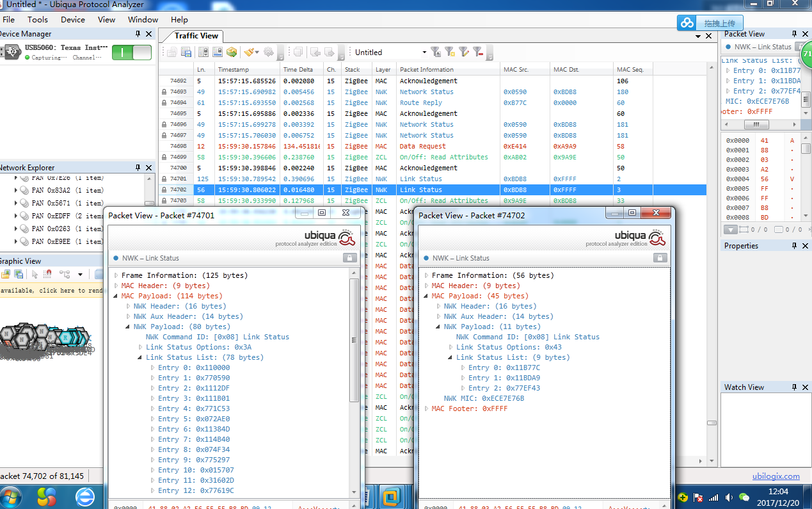This screenshot has height=509, width=812.
Task: Click the open-folder icon in Graphic View toolbar
Action: (5, 274)
